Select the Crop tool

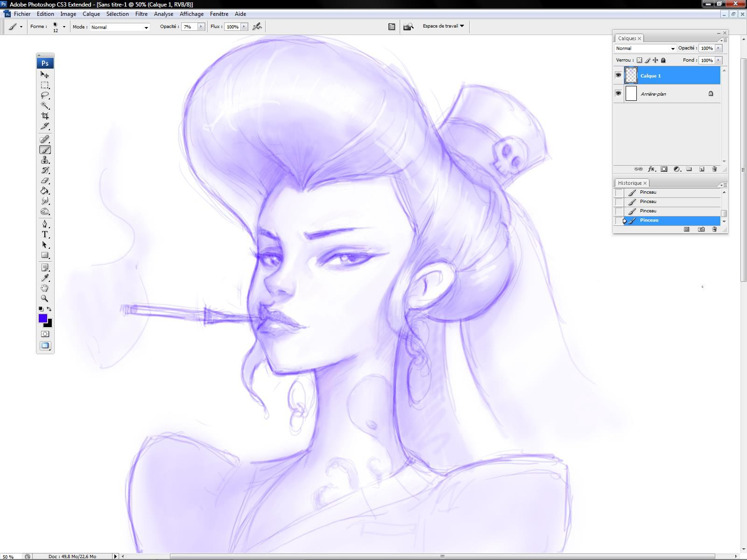click(45, 116)
